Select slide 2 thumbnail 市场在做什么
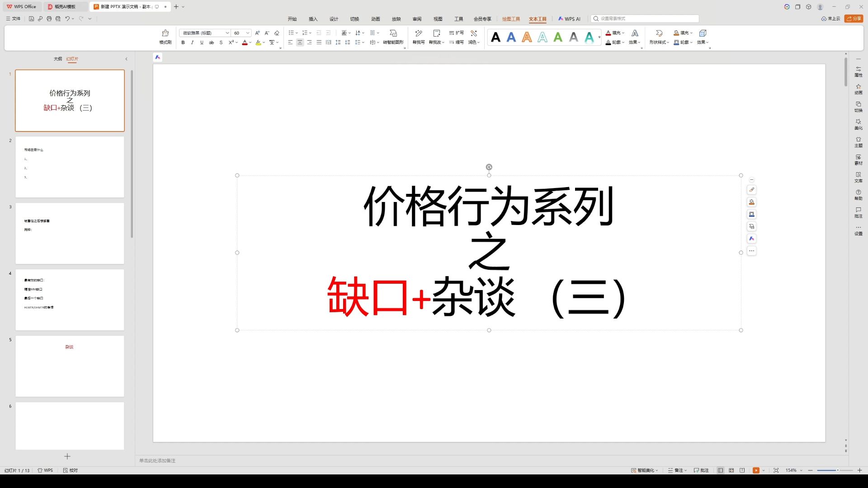 tap(70, 167)
